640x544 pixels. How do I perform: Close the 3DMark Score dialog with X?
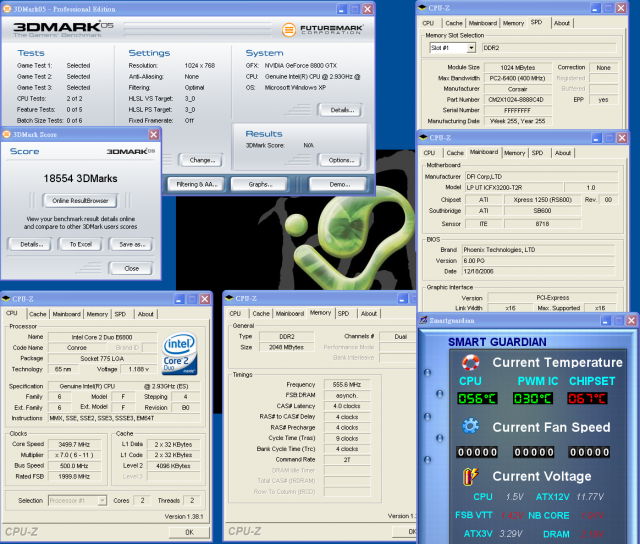pyautogui.click(x=153, y=134)
